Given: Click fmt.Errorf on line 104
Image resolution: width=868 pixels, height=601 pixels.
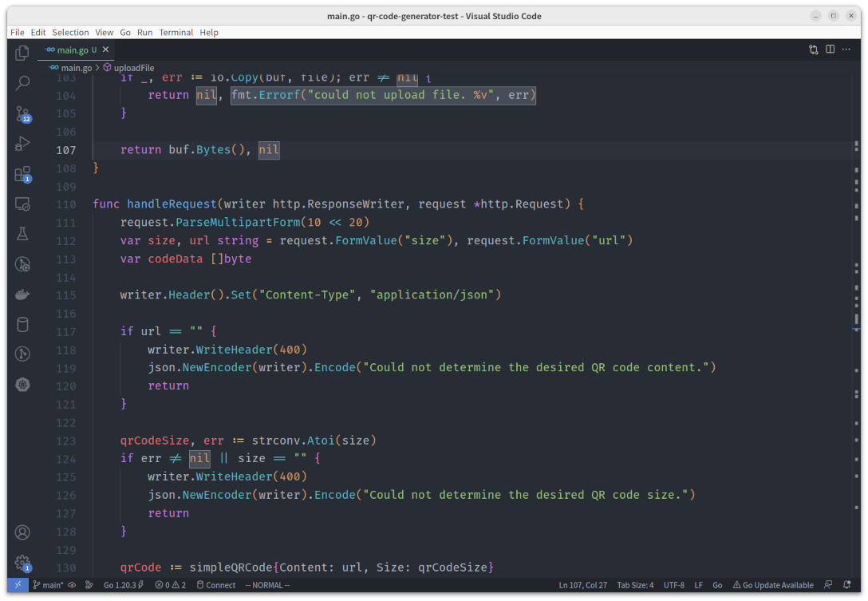Looking at the screenshot, I should point(266,95).
